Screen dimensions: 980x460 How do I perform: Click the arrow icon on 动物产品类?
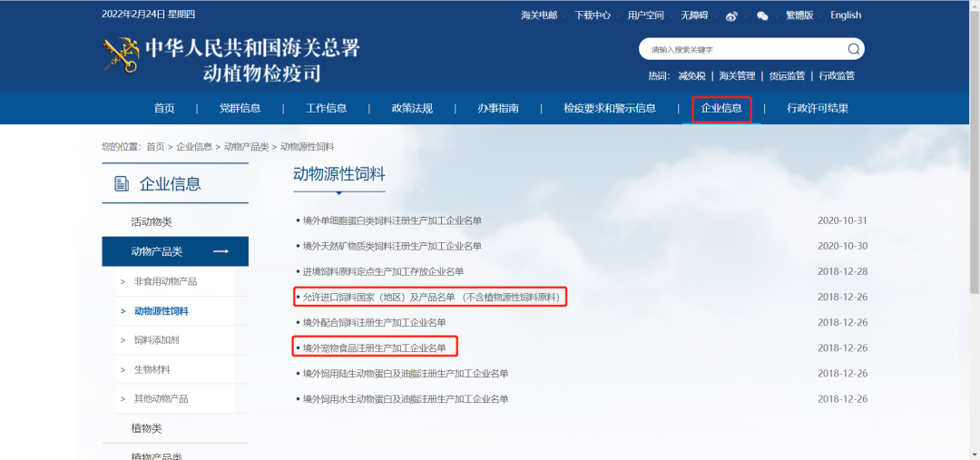tap(220, 251)
